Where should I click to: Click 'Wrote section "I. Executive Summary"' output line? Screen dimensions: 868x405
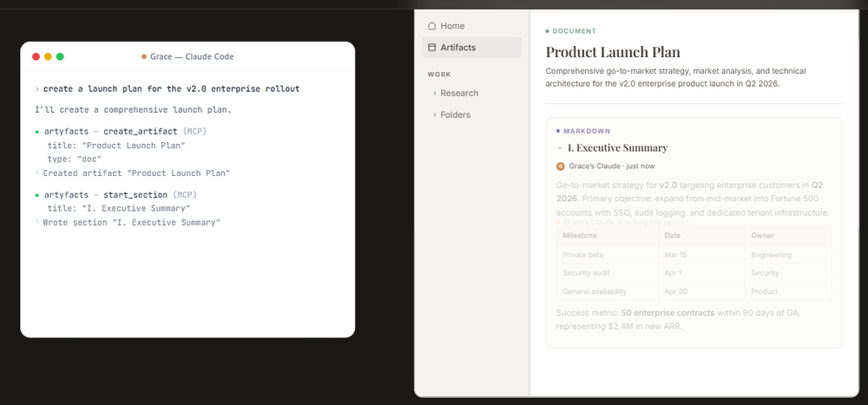pyautogui.click(x=131, y=222)
